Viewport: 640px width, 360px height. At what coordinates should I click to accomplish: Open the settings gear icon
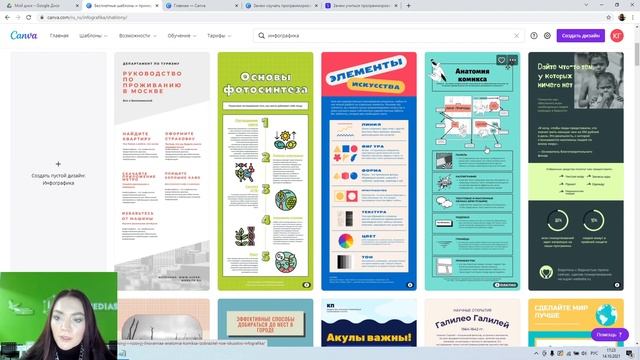pyautogui.click(x=547, y=36)
